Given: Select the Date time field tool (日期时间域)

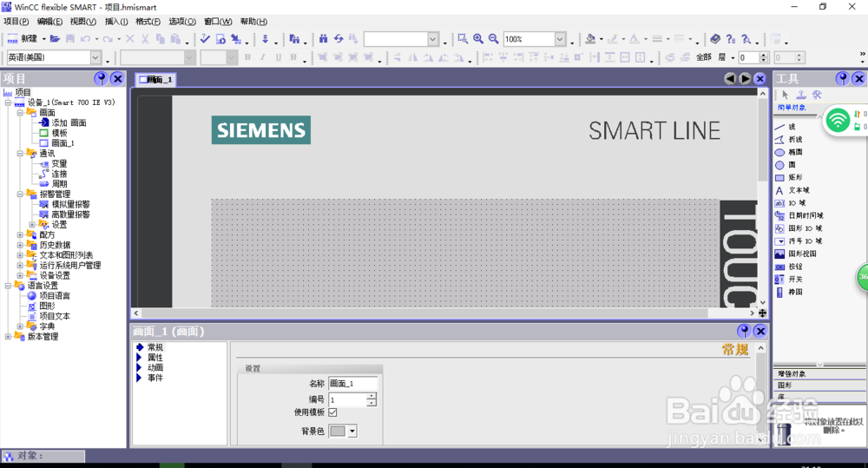Looking at the screenshot, I should [799, 216].
